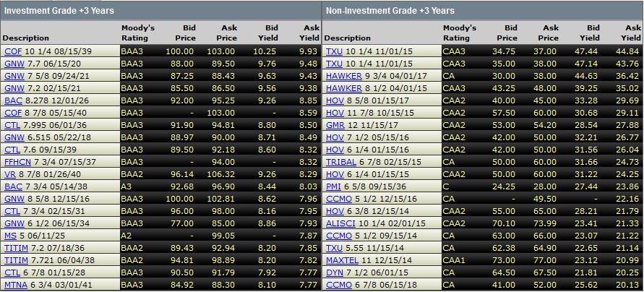Open the HOV link for 7 1/2 05/15/16
The height and width of the screenshot is (292, 644).
(x=335, y=137)
